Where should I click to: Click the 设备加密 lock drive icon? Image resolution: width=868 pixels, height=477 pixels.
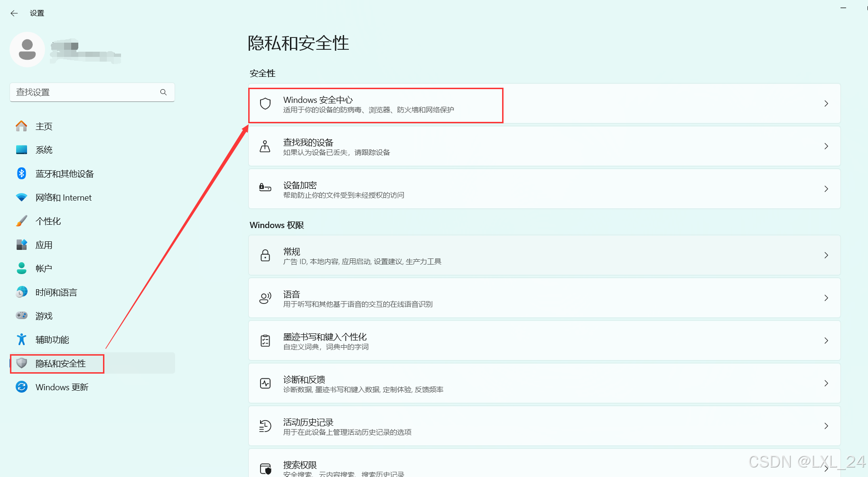point(265,188)
